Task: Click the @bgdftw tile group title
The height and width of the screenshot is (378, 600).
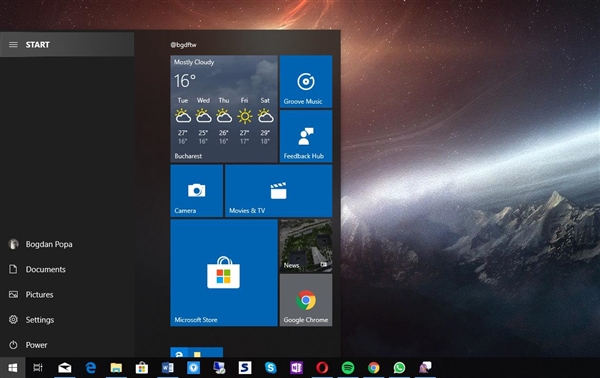Action: pos(184,45)
